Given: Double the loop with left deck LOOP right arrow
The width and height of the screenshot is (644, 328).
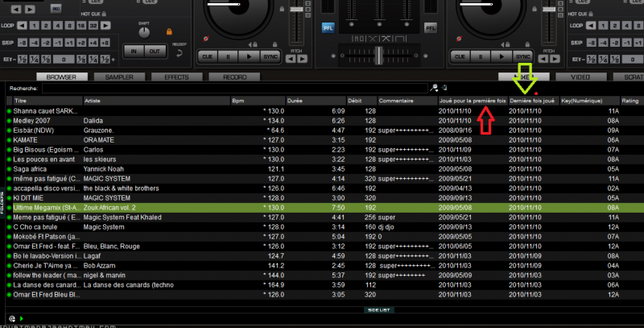Looking at the screenshot, I should coord(105,26).
